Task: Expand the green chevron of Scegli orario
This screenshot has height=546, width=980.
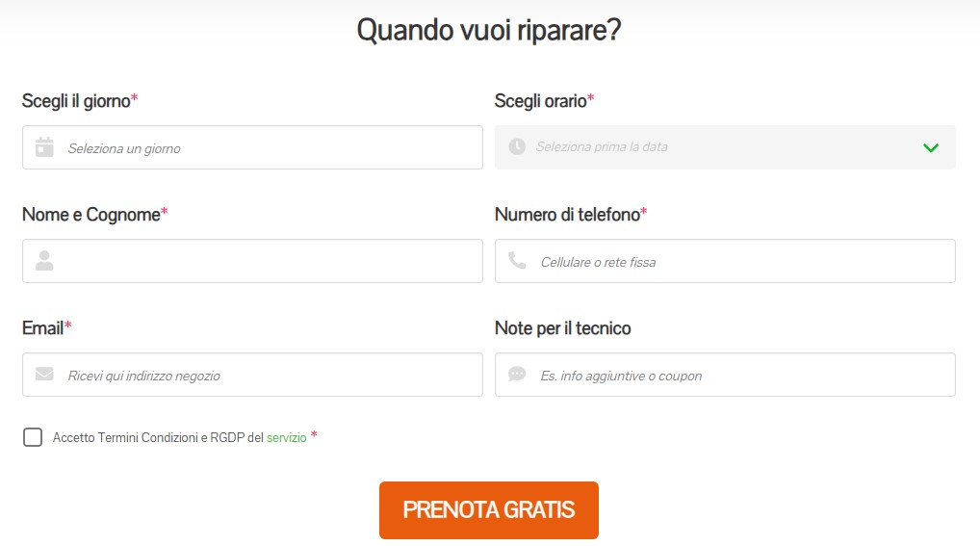Action: pyautogui.click(x=930, y=147)
